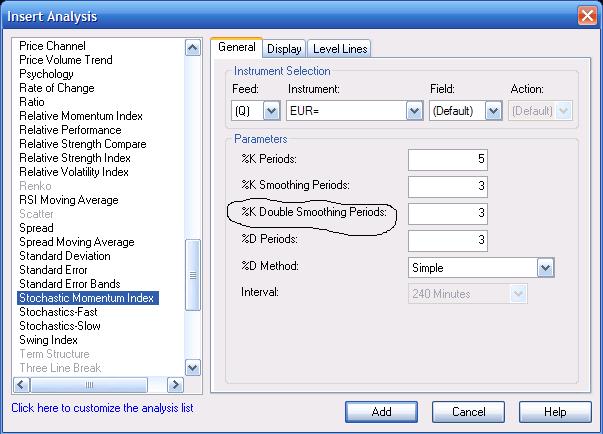Viewport: 603px width, 434px height.
Task: Click the %D Periods input field
Action: pos(448,241)
